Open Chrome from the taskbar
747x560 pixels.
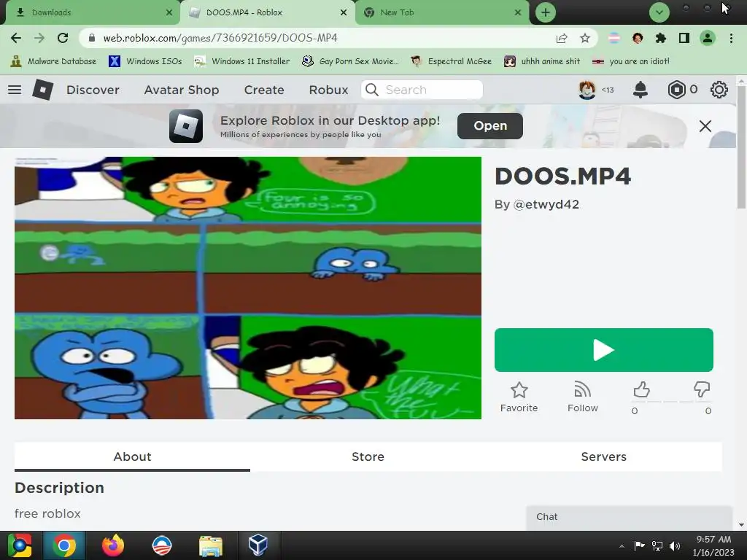(x=64, y=545)
